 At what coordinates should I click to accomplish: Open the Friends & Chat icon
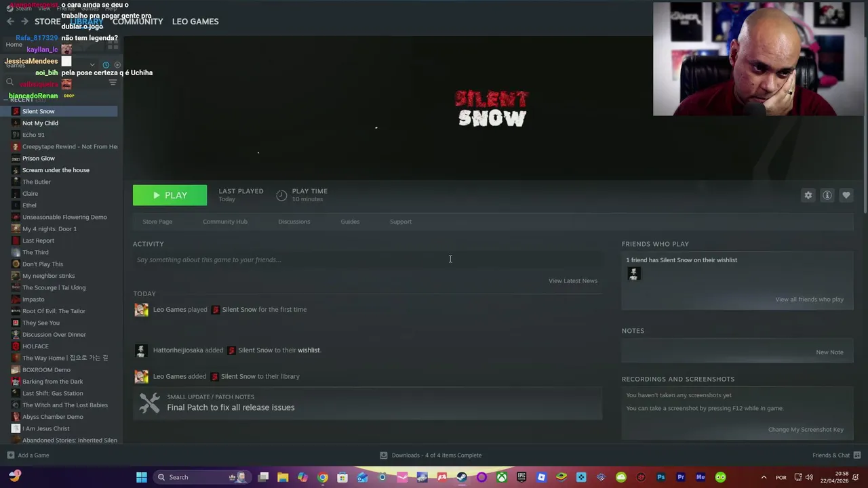857,455
